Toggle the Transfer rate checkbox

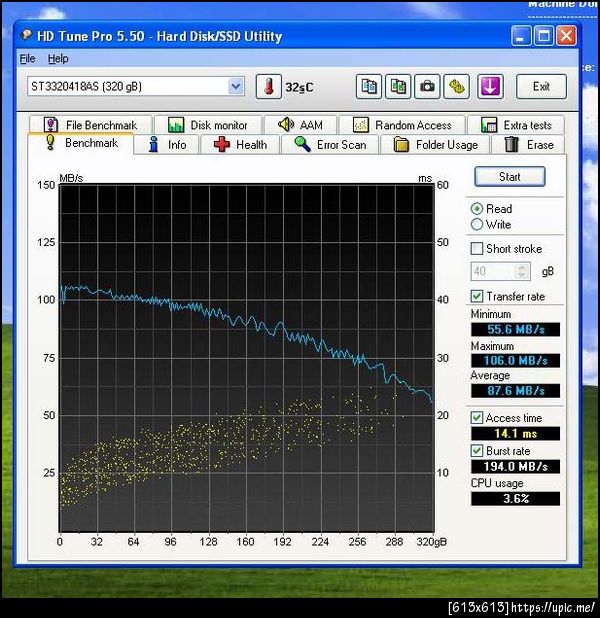477,296
